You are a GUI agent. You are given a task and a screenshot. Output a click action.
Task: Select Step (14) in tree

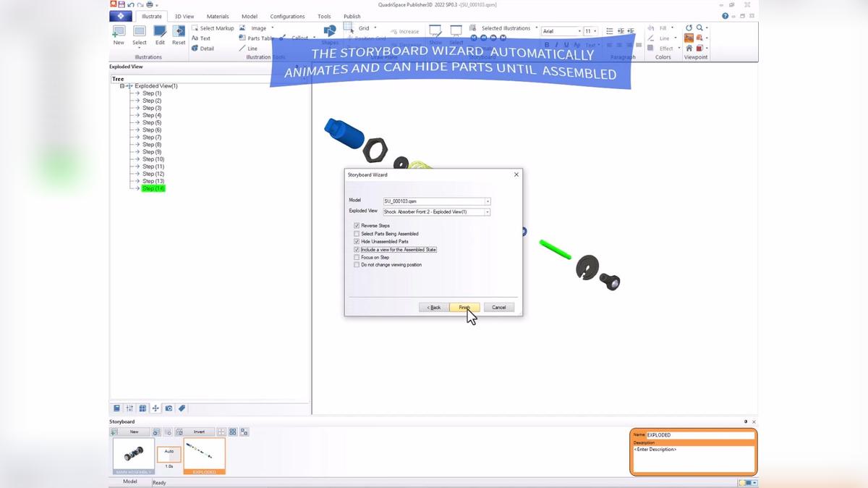tap(153, 188)
